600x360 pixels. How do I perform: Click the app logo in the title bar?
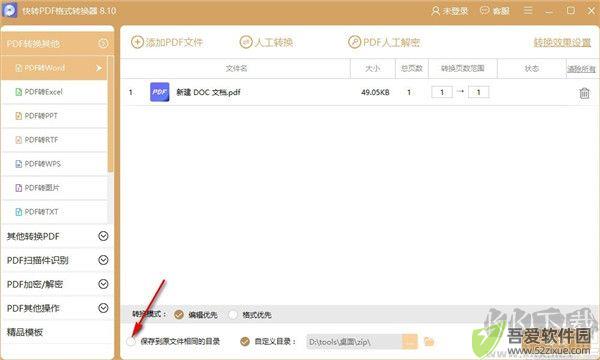[x=10, y=10]
